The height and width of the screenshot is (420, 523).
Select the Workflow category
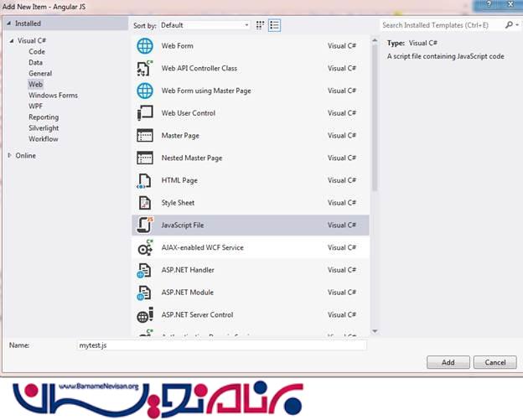click(43, 139)
